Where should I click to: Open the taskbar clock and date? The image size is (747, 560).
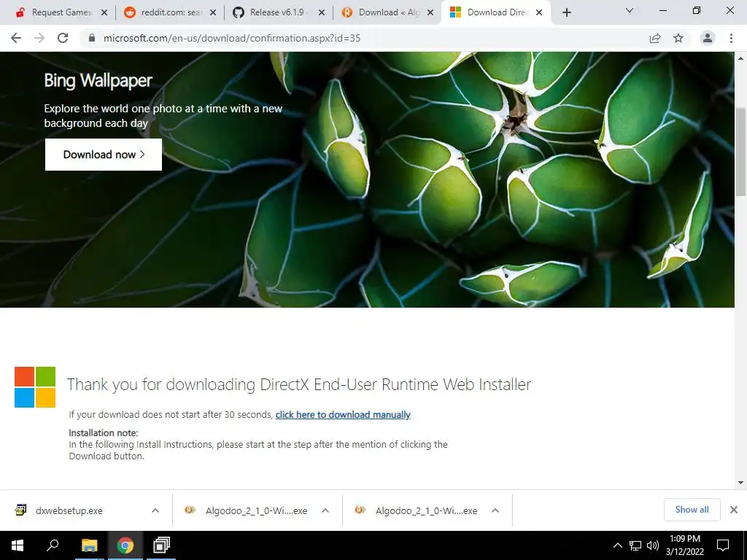[x=685, y=545]
